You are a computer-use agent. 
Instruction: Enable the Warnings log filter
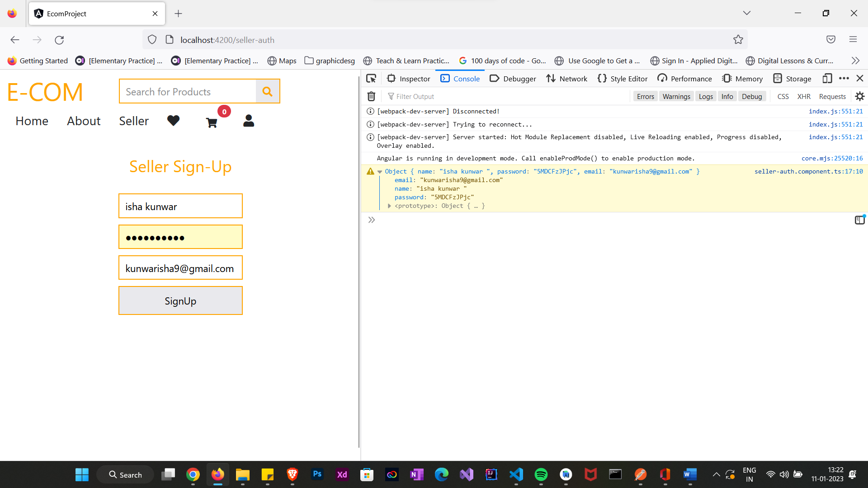click(x=676, y=96)
